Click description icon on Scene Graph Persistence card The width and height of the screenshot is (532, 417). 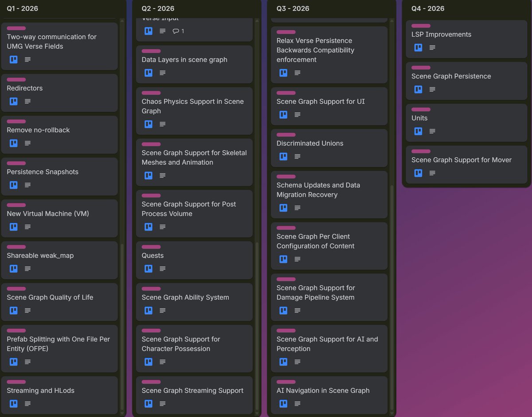[x=432, y=89]
